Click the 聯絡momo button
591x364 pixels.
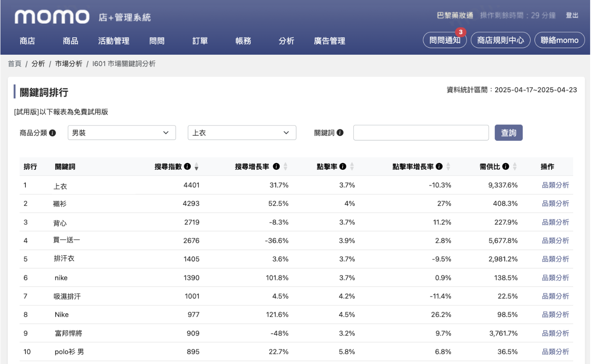pyautogui.click(x=560, y=40)
